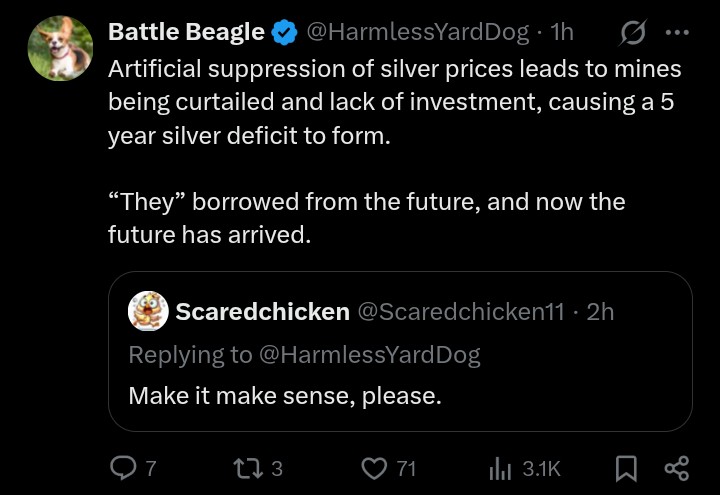Click the blue verified checkmark badge
This screenshot has width=720, height=495.
pos(284,32)
